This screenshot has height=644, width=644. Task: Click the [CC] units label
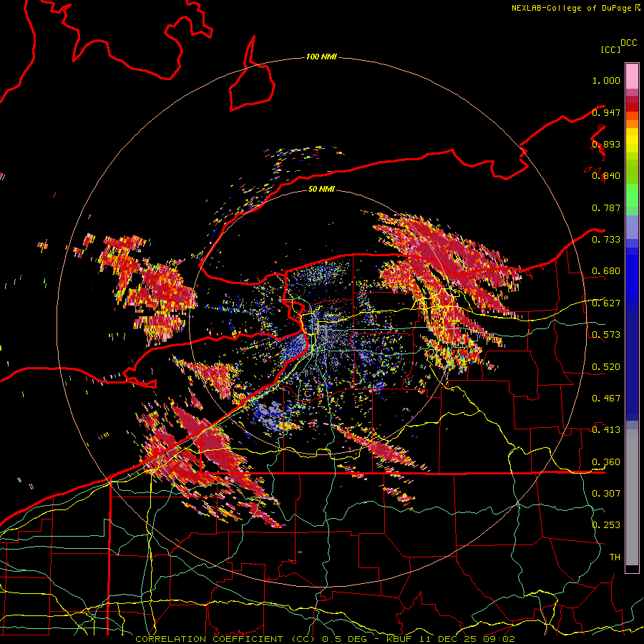pos(611,49)
